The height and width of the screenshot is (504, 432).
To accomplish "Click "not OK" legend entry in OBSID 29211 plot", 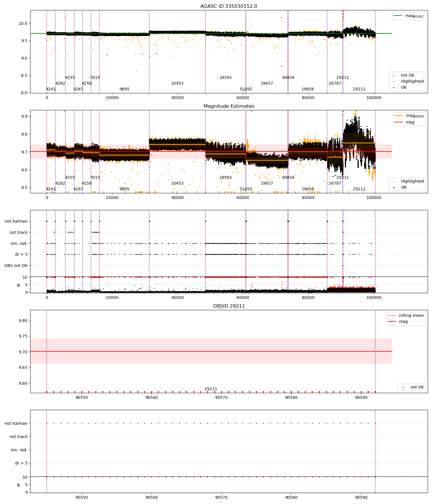I will 412,387.
